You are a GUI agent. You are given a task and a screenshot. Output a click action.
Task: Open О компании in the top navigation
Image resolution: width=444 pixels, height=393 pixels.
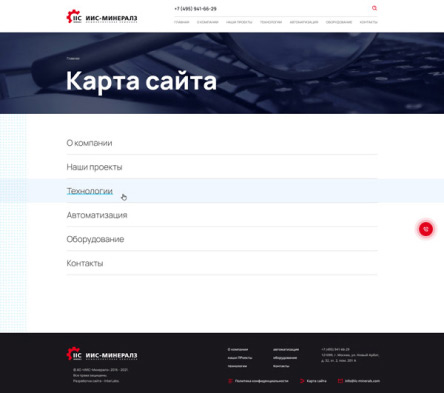pos(207,22)
